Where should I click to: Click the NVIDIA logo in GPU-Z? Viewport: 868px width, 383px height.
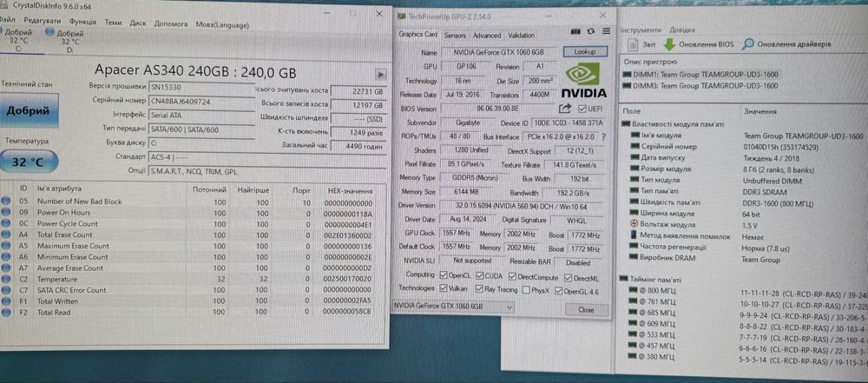[x=584, y=81]
